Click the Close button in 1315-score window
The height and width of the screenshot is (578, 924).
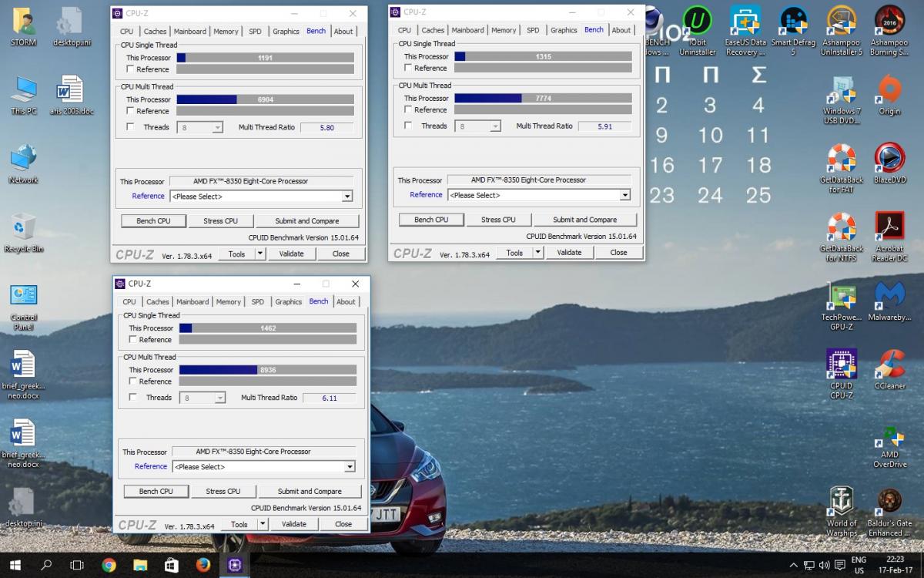click(x=619, y=252)
